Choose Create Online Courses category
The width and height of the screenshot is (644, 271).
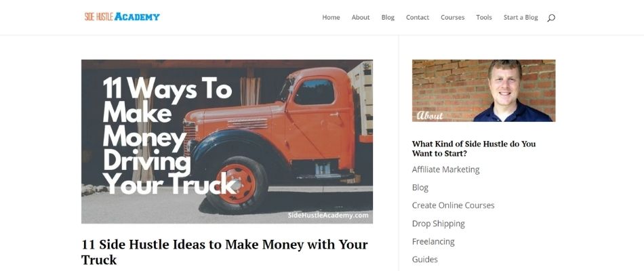tap(453, 205)
